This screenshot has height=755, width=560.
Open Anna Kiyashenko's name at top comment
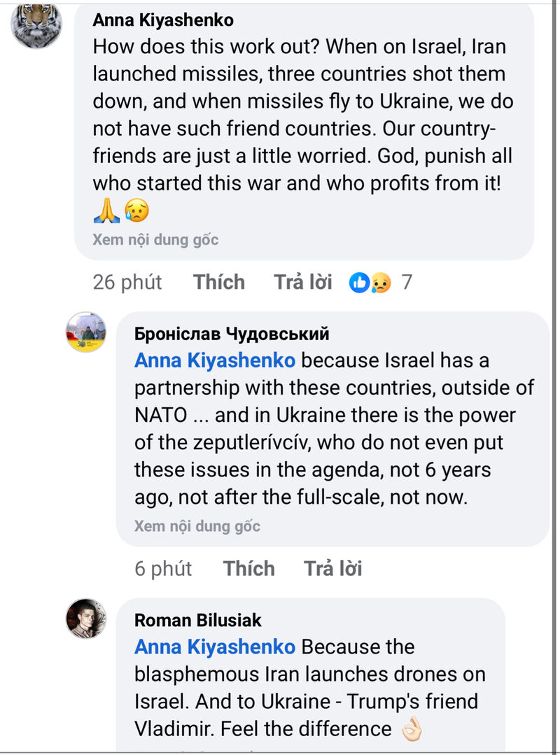coord(162,20)
